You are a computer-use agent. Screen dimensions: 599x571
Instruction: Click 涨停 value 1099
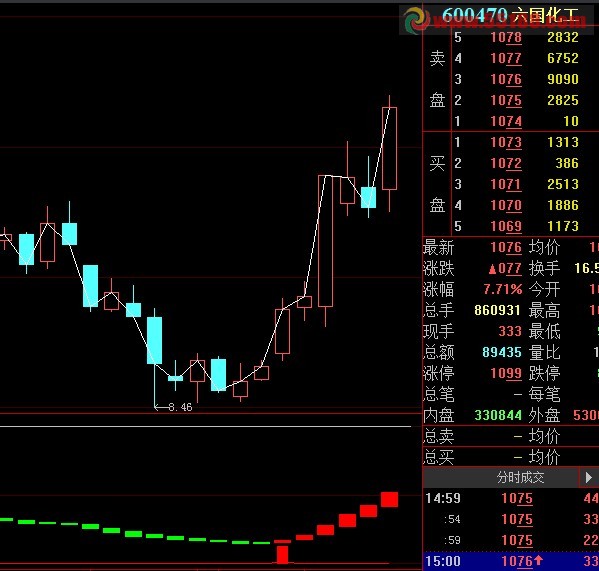point(506,373)
